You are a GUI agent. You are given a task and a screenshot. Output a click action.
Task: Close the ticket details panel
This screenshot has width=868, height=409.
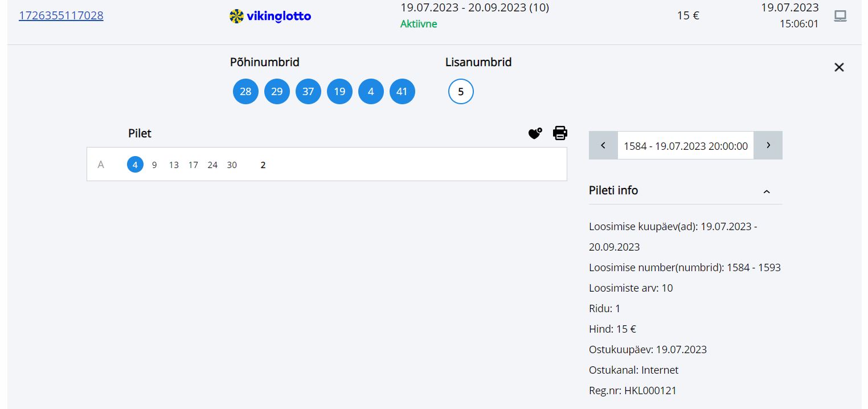click(x=838, y=67)
